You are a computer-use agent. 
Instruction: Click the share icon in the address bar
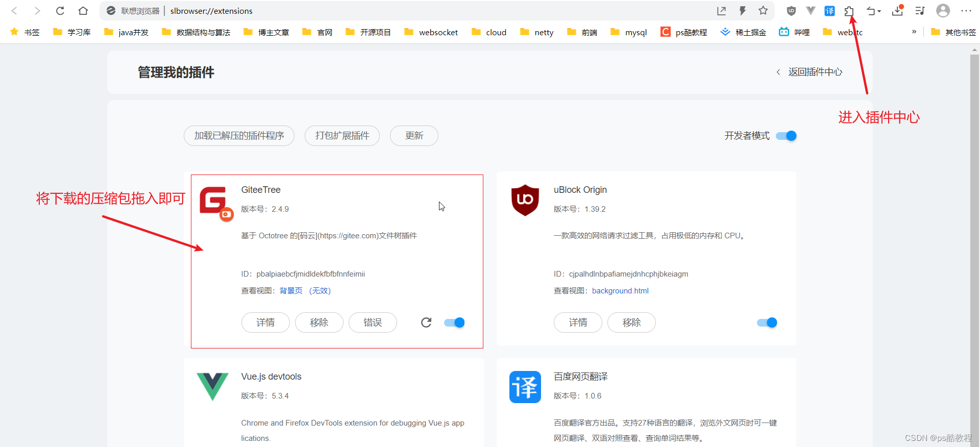[x=721, y=11]
